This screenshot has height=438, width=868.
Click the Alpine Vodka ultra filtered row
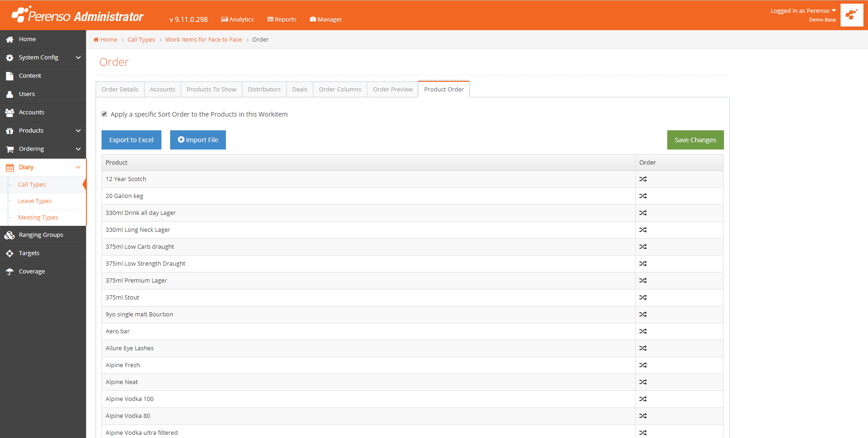[x=413, y=432]
